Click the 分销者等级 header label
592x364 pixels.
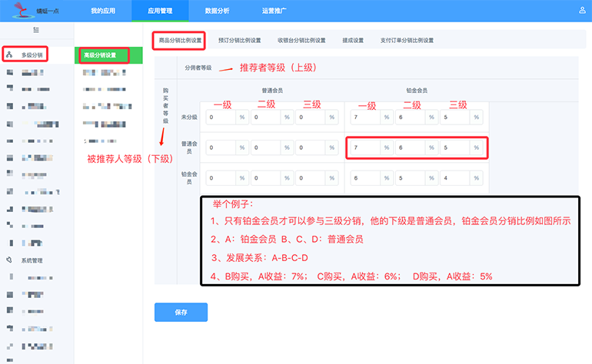(x=198, y=68)
